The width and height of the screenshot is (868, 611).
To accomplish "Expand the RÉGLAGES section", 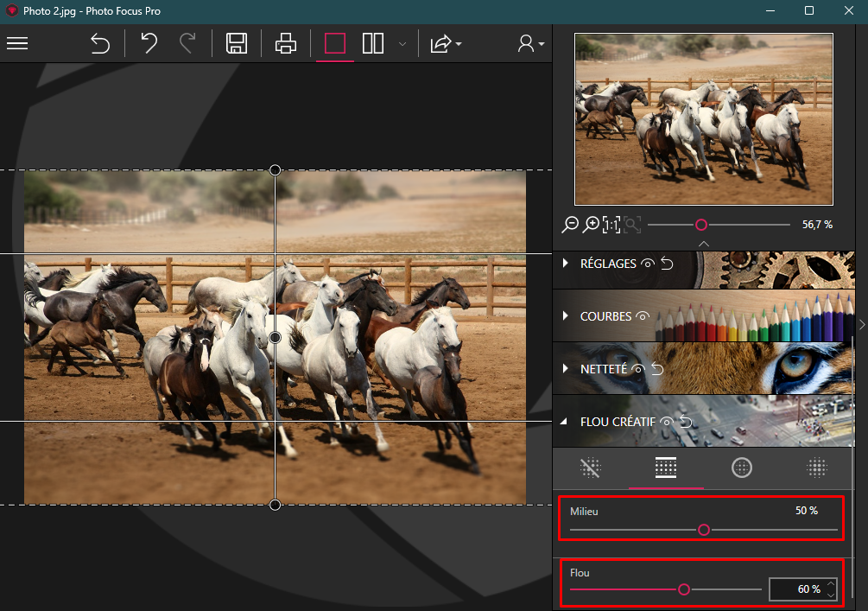I will [565, 263].
